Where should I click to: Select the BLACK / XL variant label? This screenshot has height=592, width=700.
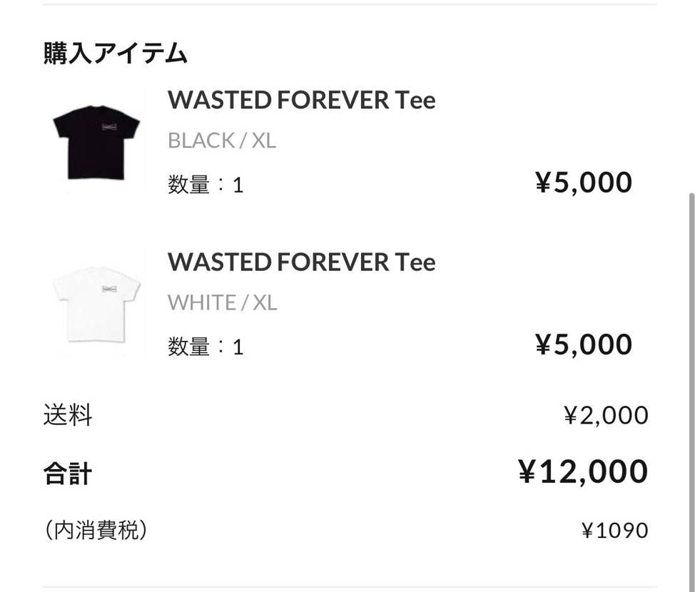click(x=223, y=141)
